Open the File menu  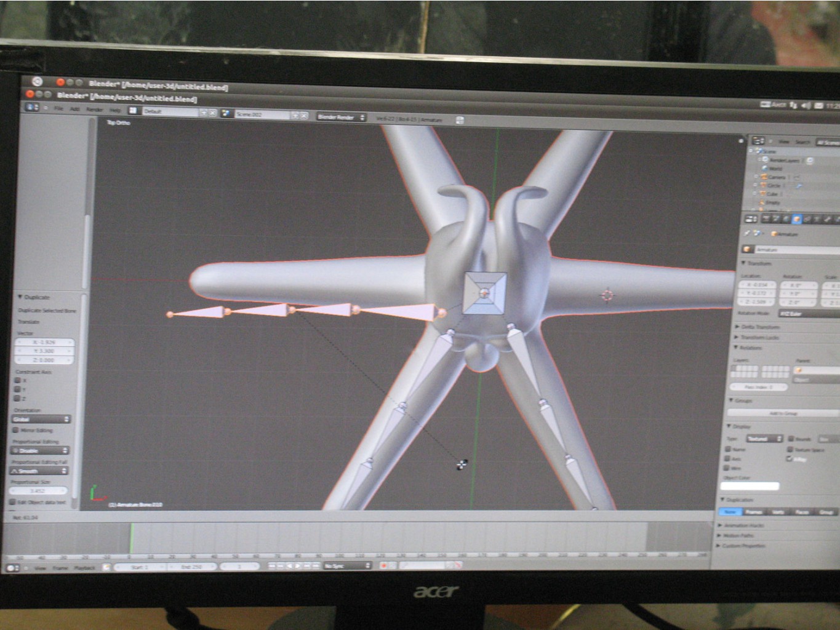[x=58, y=108]
